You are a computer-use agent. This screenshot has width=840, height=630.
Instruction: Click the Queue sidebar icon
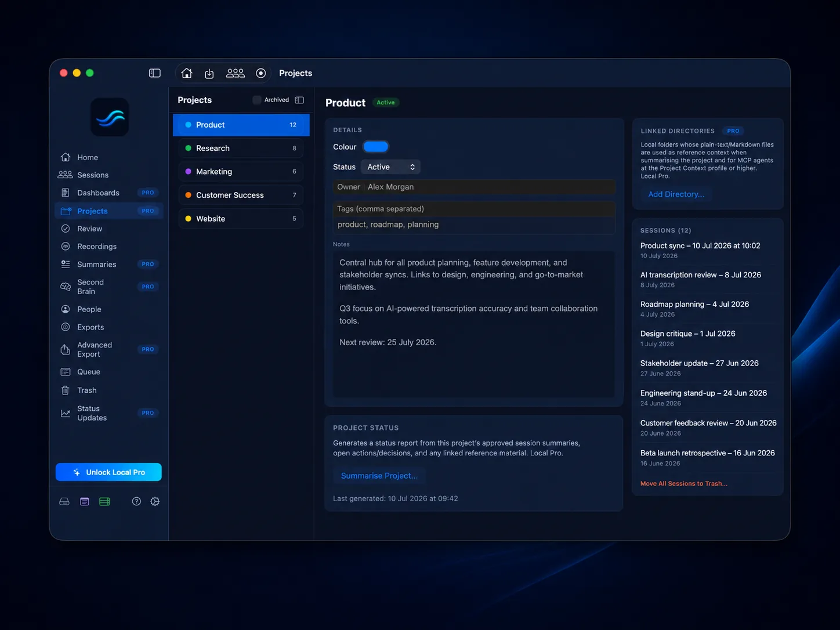(x=66, y=372)
